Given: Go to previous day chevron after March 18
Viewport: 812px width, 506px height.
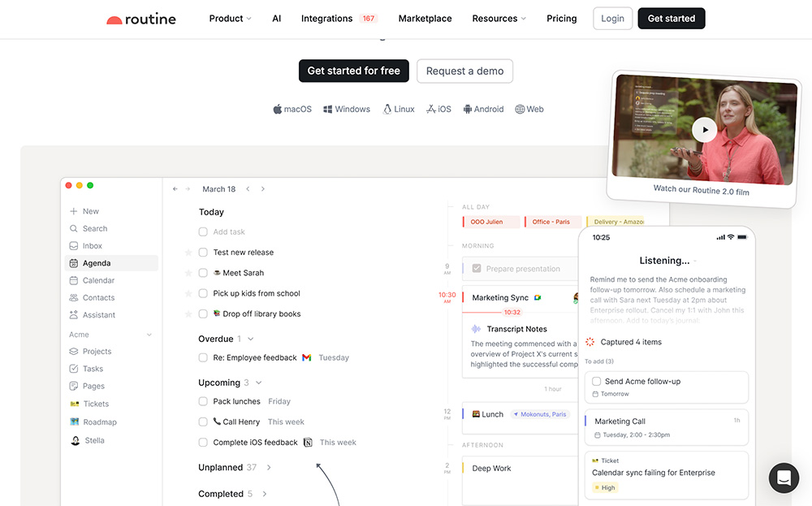Looking at the screenshot, I should [x=248, y=189].
